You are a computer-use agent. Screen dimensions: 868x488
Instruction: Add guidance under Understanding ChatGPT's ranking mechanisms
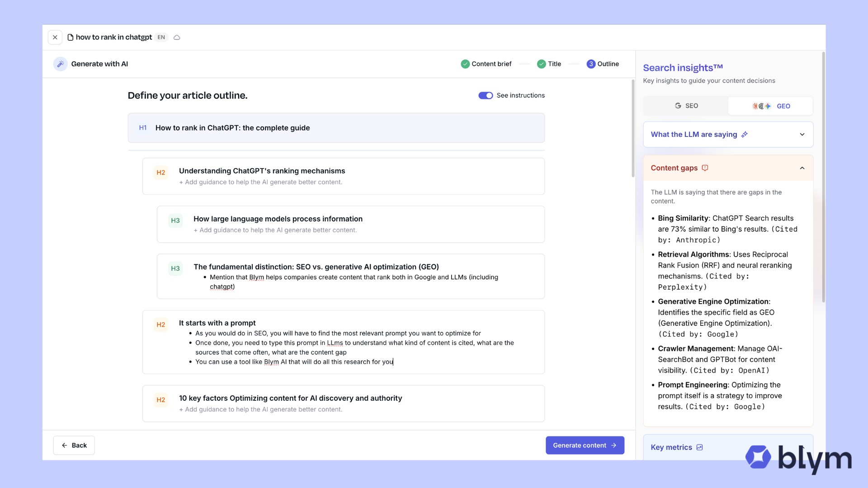point(260,182)
